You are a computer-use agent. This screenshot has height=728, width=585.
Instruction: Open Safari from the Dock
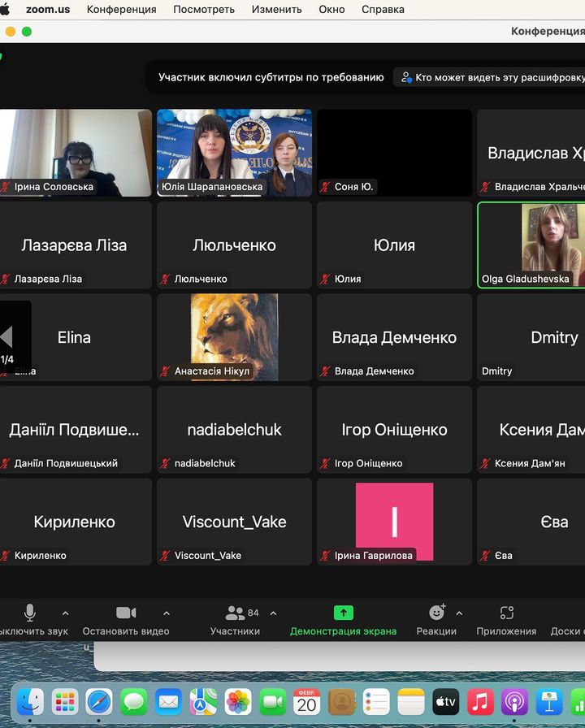click(99, 701)
